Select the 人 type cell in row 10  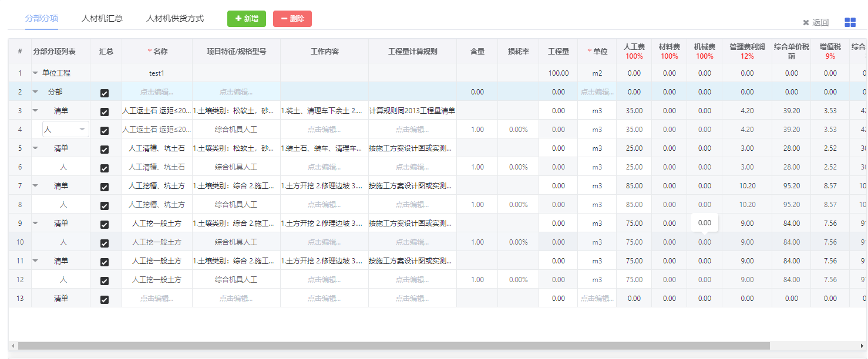(63, 242)
